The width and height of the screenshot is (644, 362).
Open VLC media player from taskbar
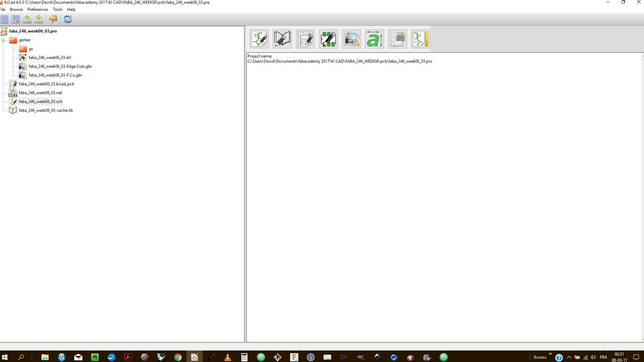[x=228, y=357]
